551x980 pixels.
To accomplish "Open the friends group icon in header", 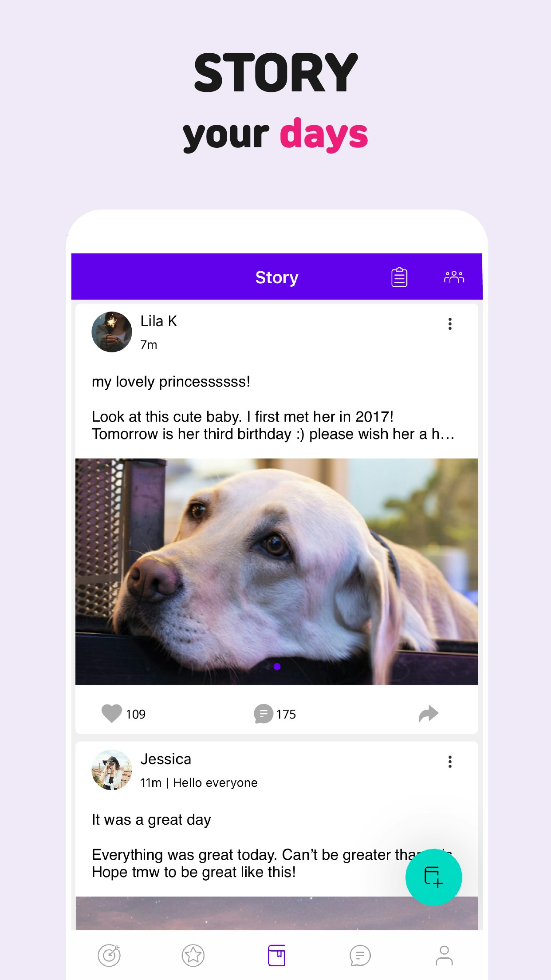I will 454,277.
